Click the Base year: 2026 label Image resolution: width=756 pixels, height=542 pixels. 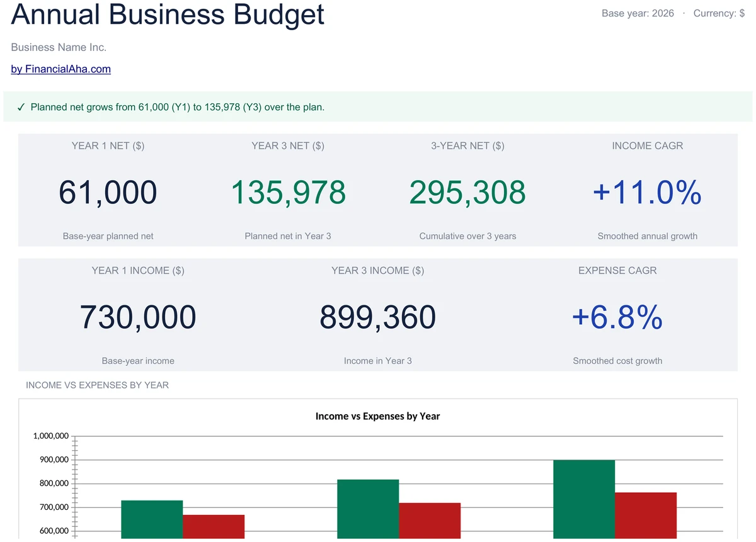pyautogui.click(x=638, y=13)
